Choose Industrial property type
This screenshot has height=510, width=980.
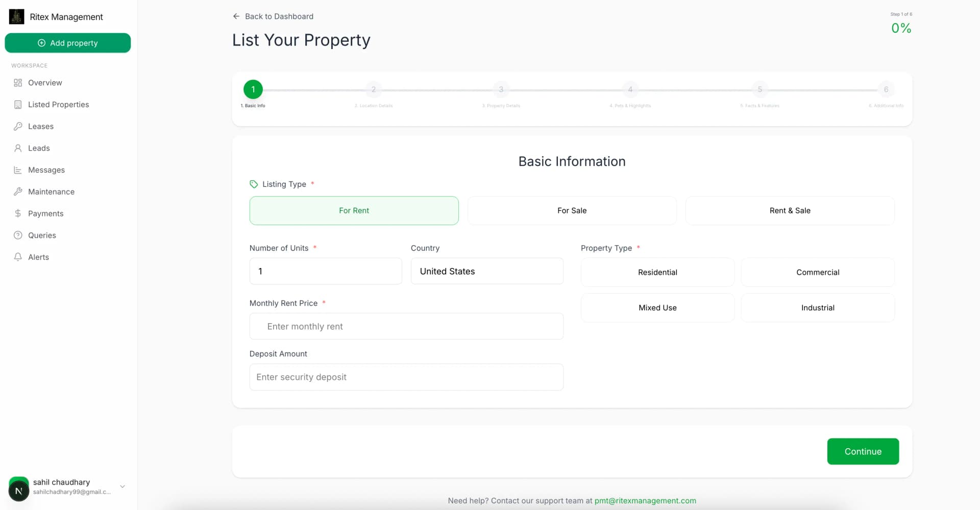(x=818, y=307)
